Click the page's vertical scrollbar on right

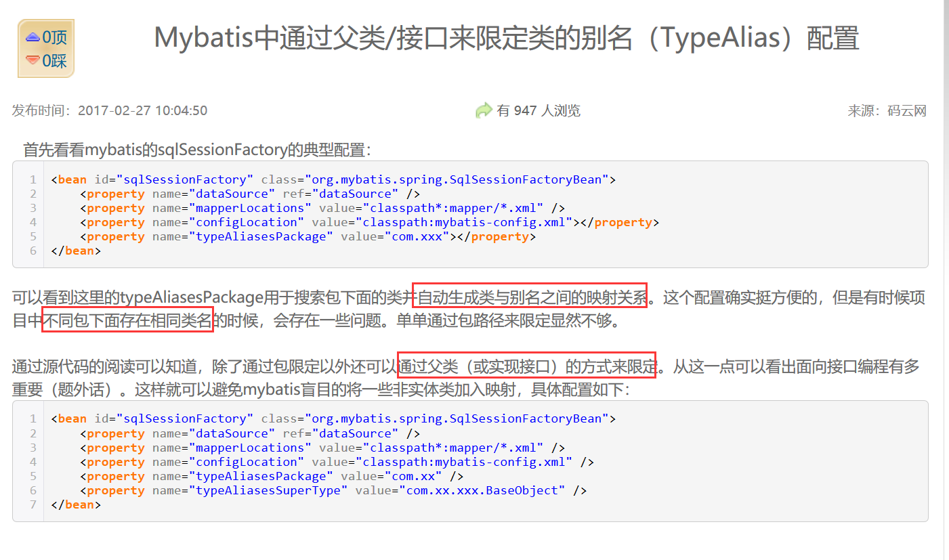pyautogui.click(x=946, y=280)
